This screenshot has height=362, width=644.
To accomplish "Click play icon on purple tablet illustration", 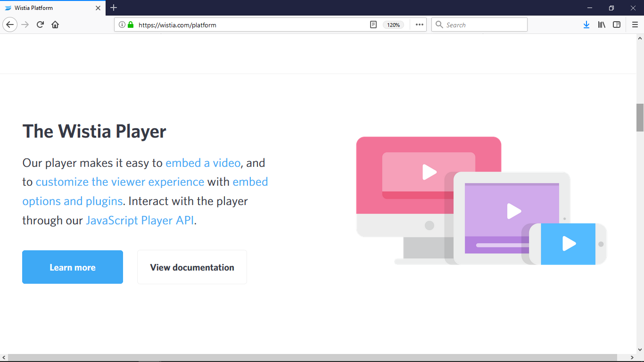I will pyautogui.click(x=514, y=211).
